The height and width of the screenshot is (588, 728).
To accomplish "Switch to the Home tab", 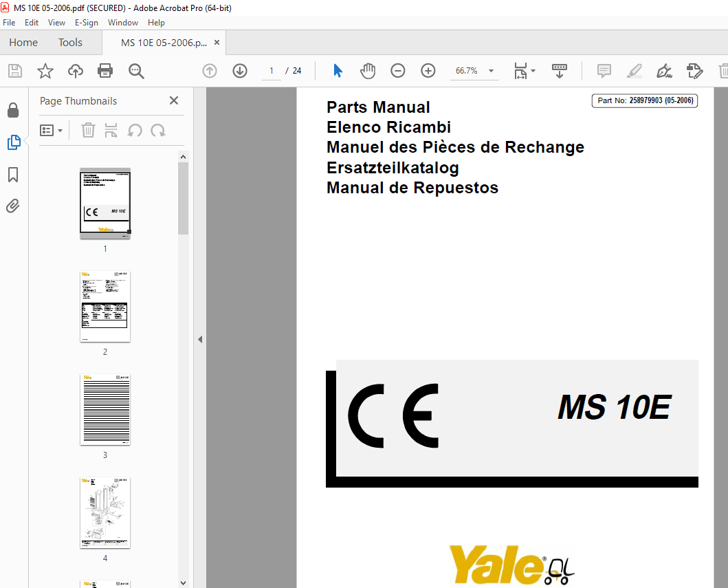I will [23, 42].
